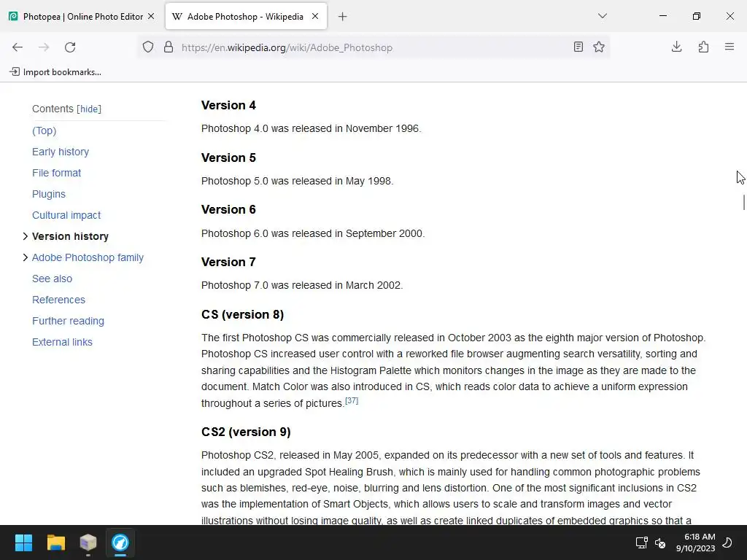Viewport: 747px width, 560px height.
Task: Open site security padlock info
Action: [169, 47]
